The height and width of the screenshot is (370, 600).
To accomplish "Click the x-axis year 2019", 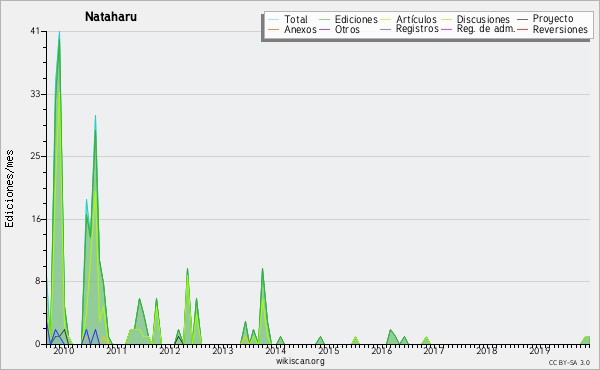I will 540,351.
